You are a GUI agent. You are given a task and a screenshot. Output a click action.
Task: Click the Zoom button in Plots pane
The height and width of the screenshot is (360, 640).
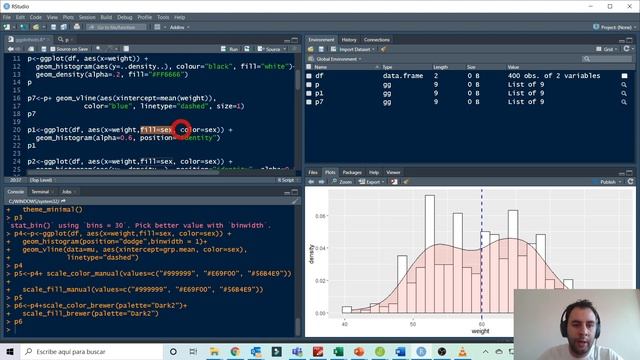342,182
